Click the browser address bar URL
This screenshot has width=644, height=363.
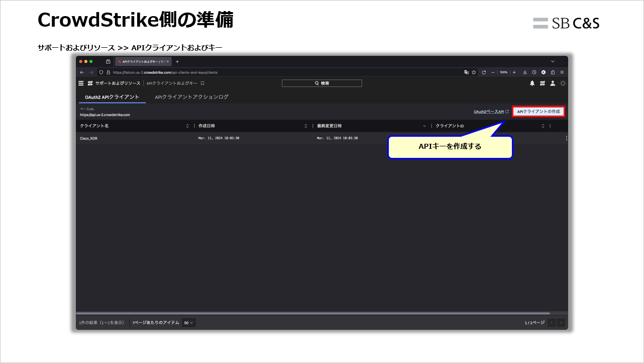point(165,72)
